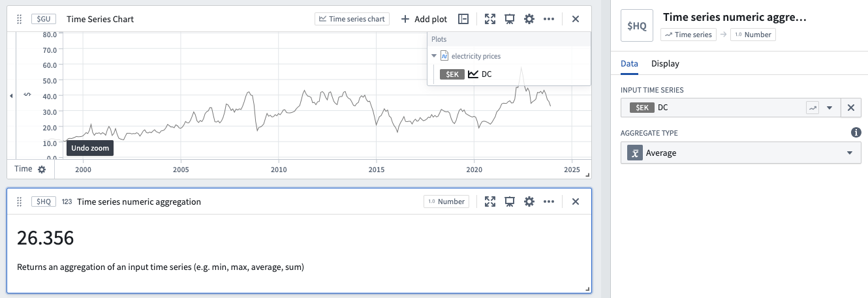The width and height of the screenshot is (868, 298).
Task: Open settings gear on numeric aggregation card
Action: coord(529,201)
